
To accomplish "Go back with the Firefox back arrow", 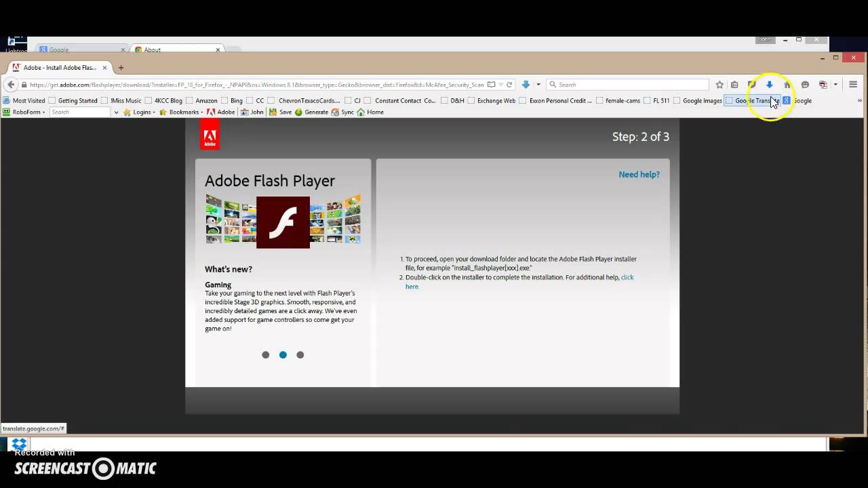I will pyautogui.click(x=10, y=85).
